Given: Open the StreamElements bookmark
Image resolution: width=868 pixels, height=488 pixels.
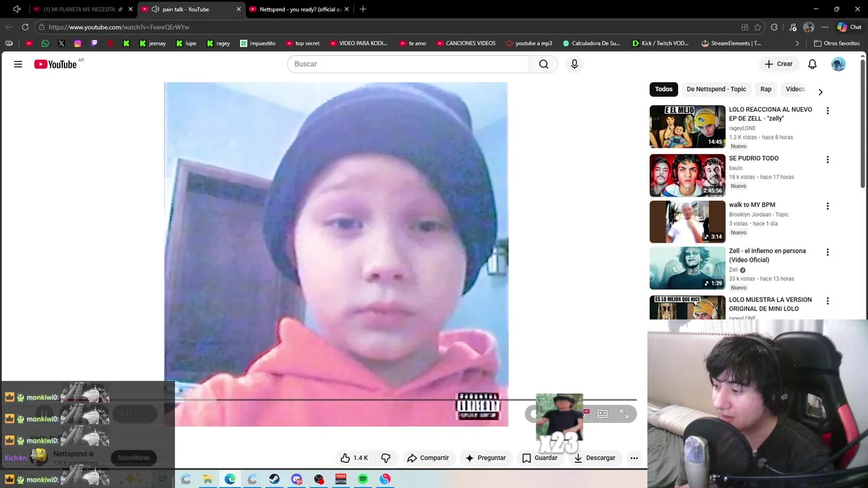Looking at the screenshot, I should (x=731, y=43).
